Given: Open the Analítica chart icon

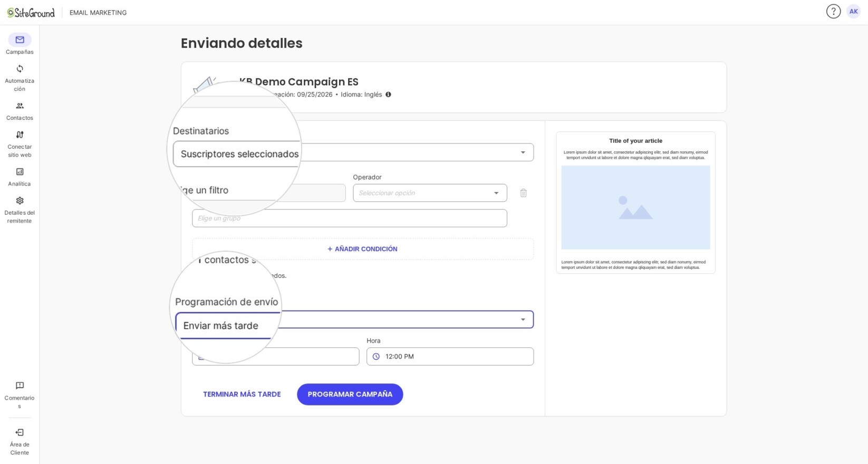Looking at the screenshot, I should pyautogui.click(x=20, y=172).
